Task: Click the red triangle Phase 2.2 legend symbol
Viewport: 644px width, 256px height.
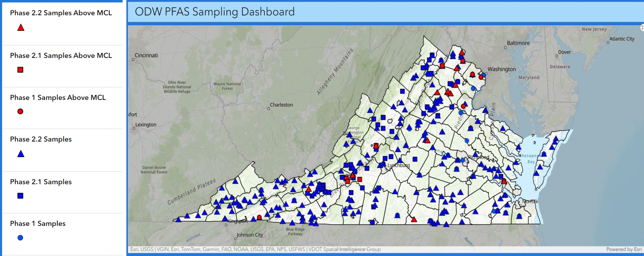Action: tap(21, 28)
